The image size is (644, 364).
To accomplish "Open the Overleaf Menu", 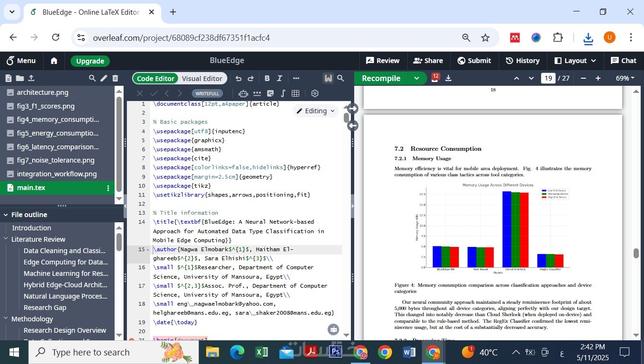I will (21, 61).
